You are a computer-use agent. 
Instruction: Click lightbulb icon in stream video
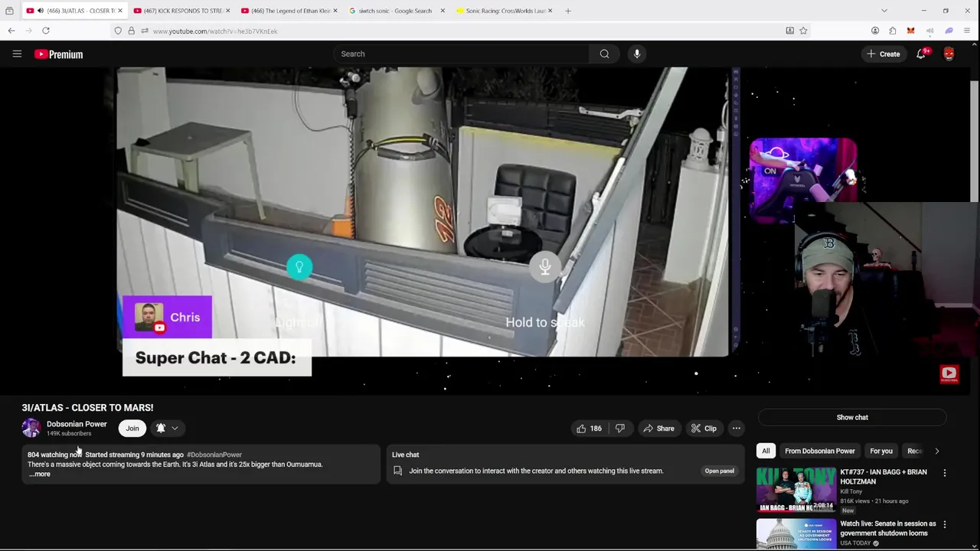(x=299, y=266)
